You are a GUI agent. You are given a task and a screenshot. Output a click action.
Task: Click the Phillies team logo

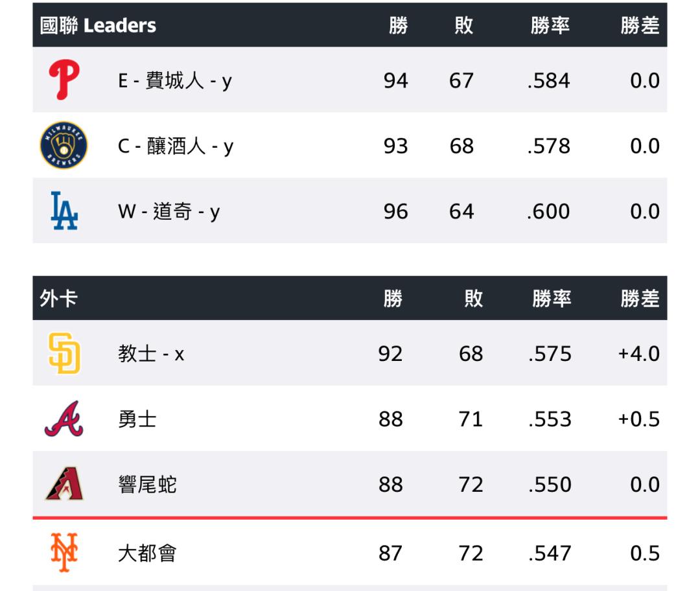pyautogui.click(x=64, y=80)
